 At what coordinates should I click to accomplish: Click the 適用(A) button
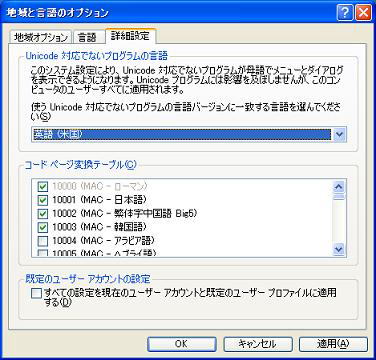point(333,344)
